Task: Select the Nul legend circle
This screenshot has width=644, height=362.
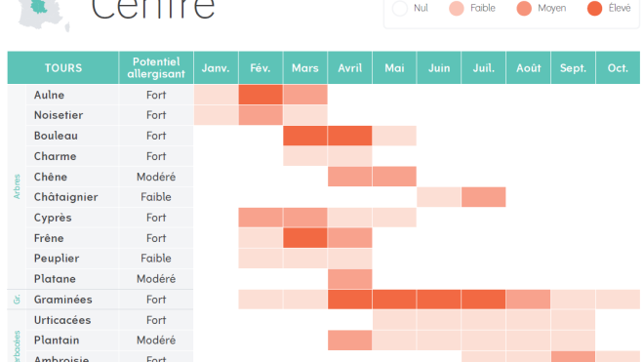Action: click(400, 8)
